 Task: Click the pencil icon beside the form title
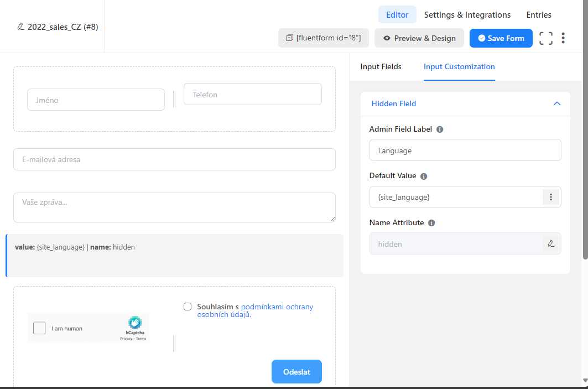[x=21, y=27]
